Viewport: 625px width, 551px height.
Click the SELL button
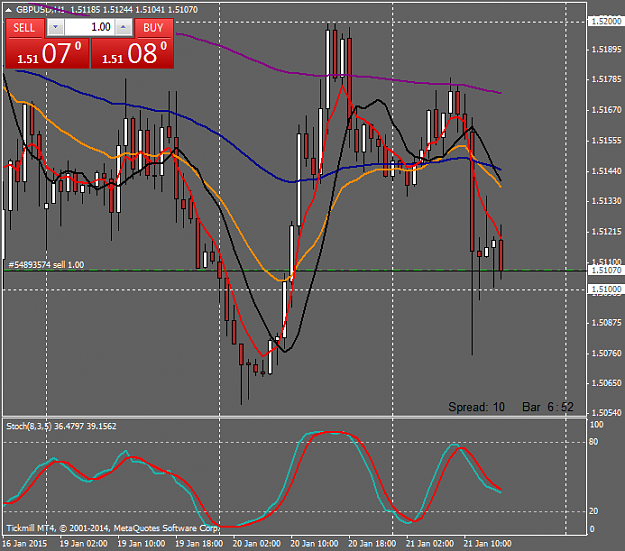(24, 28)
